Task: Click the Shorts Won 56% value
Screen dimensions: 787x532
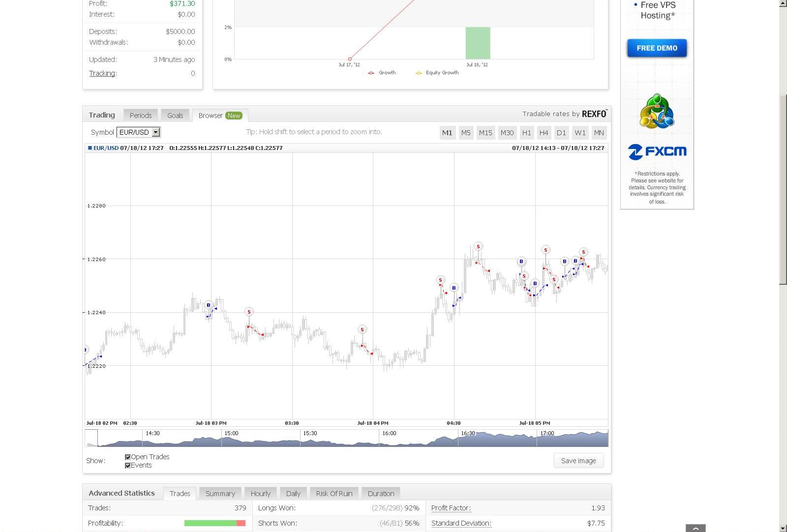Action: click(x=412, y=523)
